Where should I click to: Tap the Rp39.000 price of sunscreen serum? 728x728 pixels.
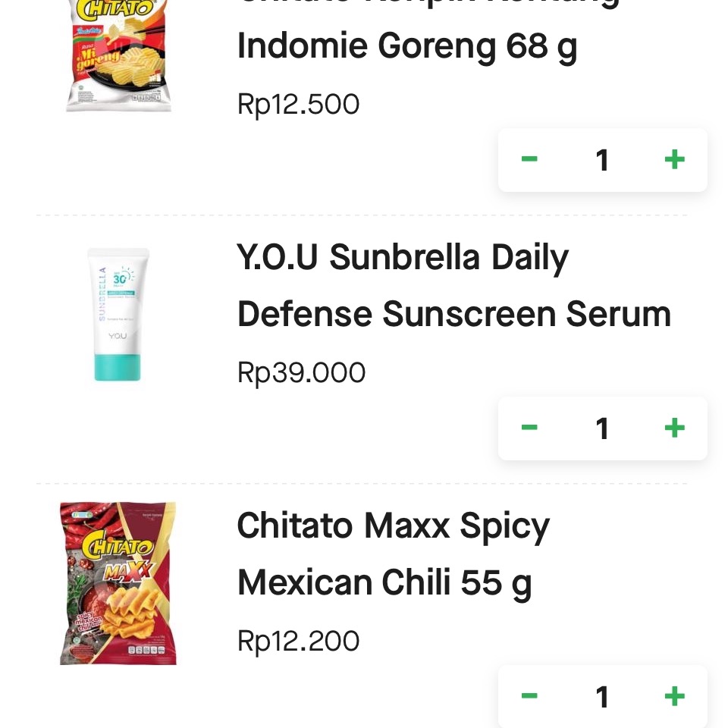[301, 372]
